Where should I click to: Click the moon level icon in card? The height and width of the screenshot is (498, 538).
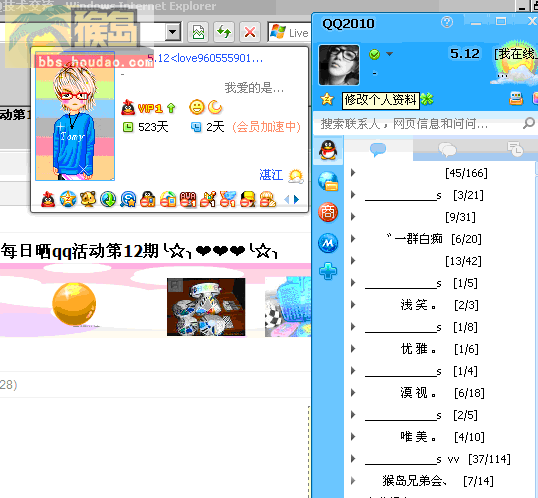pos(215,107)
